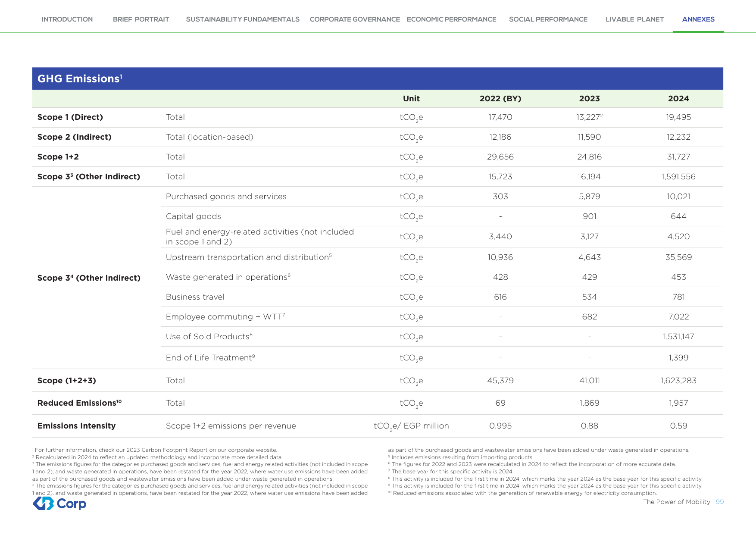756x535 pixels.
Task: Navigate to Livable Planet tab
Action: (634, 19)
